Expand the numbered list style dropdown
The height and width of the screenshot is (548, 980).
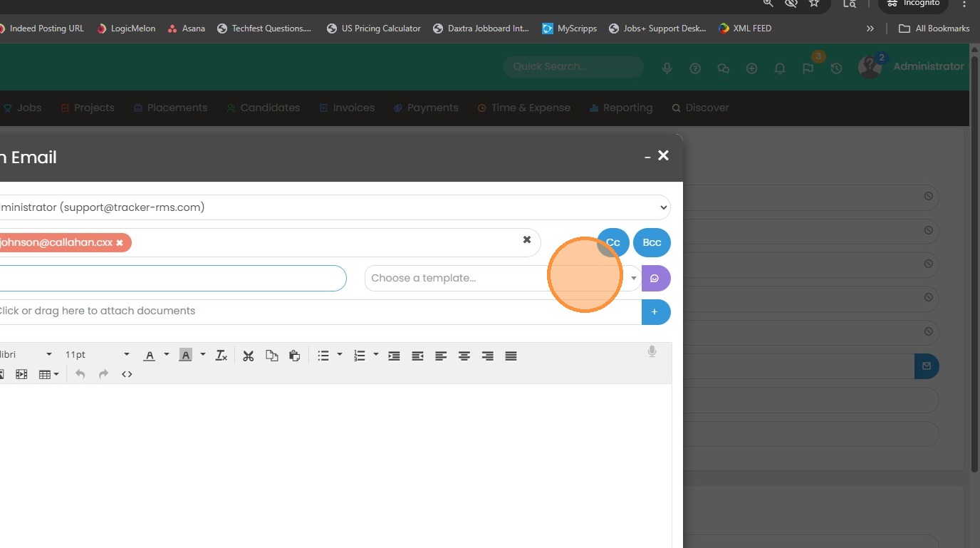(376, 355)
